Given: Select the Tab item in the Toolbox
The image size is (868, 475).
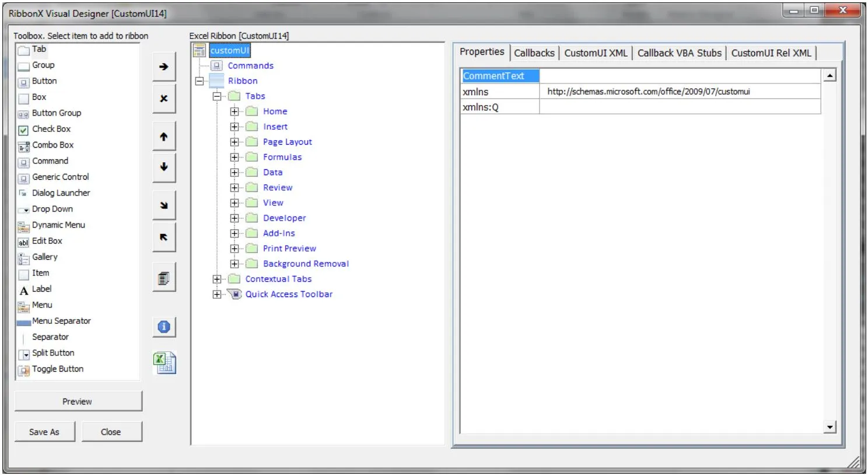Looking at the screenshot, I should pos(39,50).
